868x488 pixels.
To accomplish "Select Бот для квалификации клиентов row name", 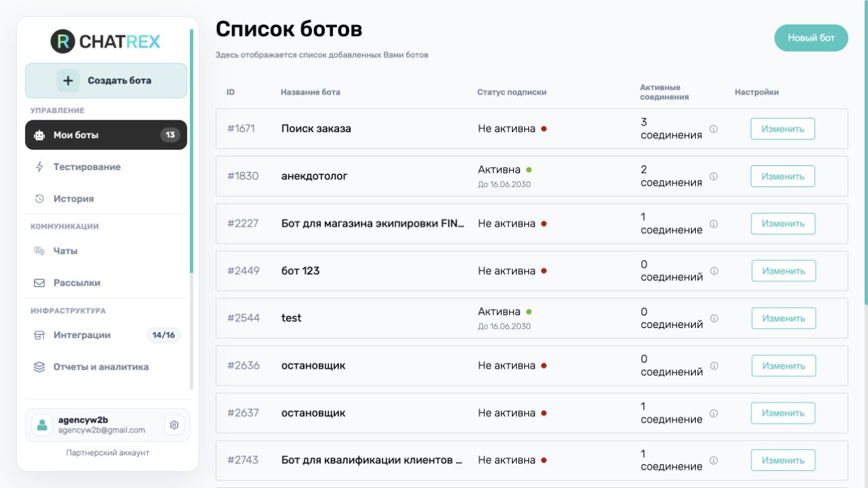I will click(372, 460).
